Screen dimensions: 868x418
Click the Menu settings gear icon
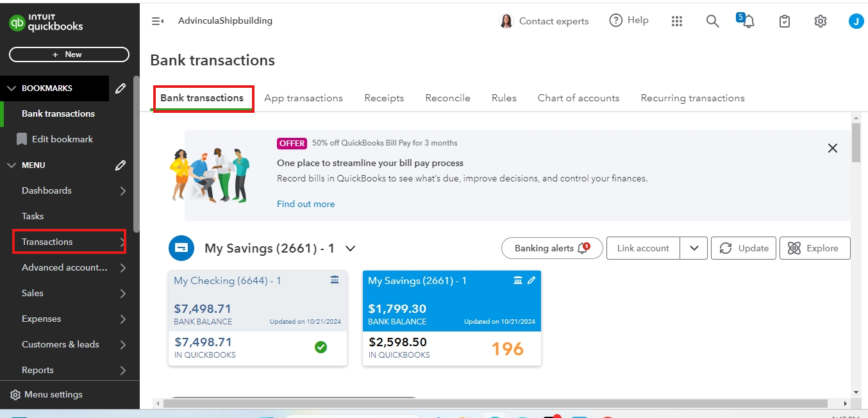[x=15, y=395]
